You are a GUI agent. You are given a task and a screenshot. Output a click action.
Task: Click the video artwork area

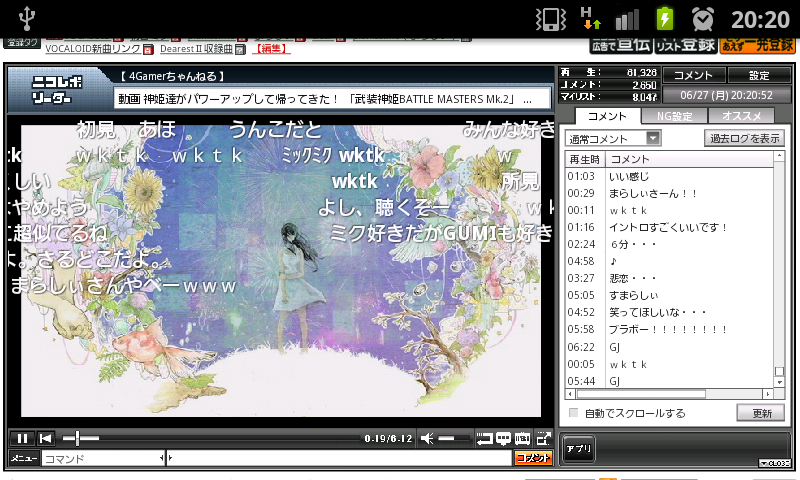click(281, 270)
